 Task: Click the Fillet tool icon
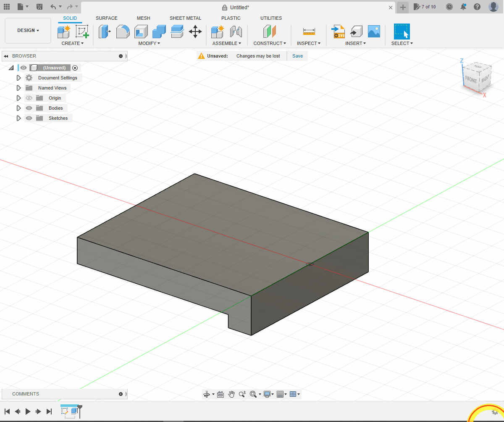click(123, 32)
